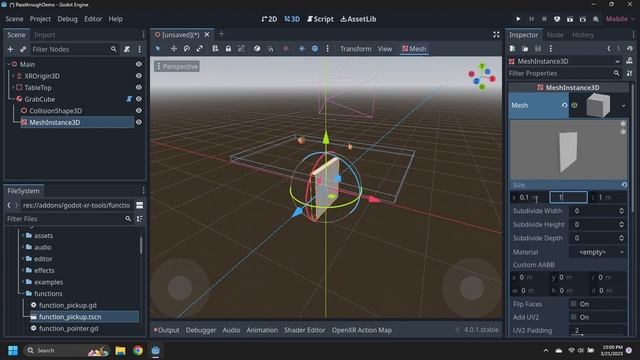The width and height of the screenshot is (640, 360).
Task: Open the Transform menu button
Action: [356, 49]
